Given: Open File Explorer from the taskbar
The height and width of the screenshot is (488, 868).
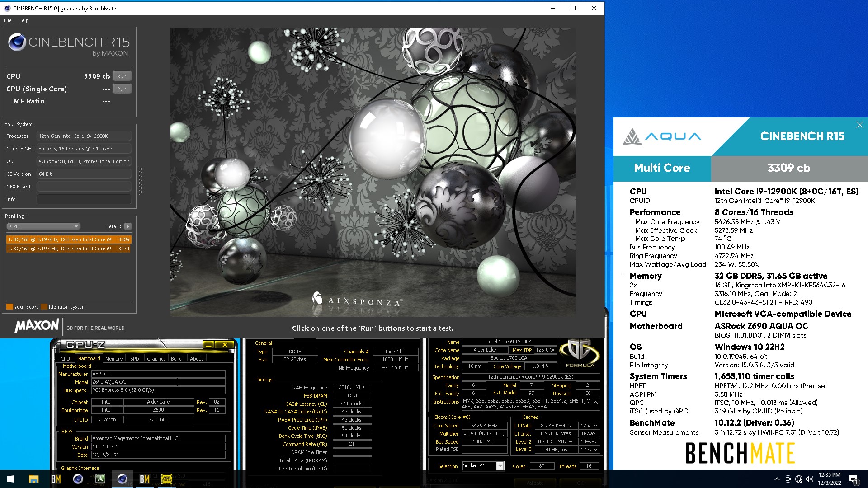Looking at the screenshot, I should tap(34, 479).
